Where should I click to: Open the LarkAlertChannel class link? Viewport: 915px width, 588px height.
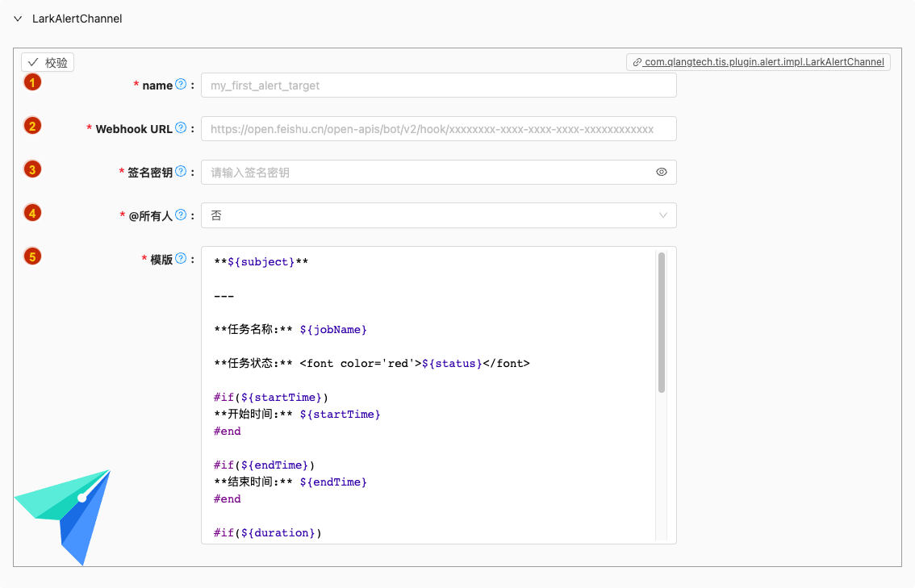(758, 62)
